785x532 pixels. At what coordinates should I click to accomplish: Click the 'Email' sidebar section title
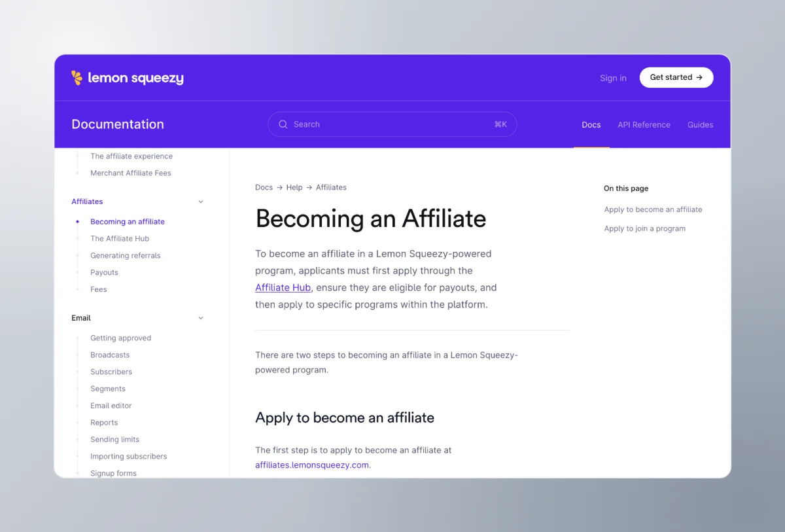pos(81,318)
